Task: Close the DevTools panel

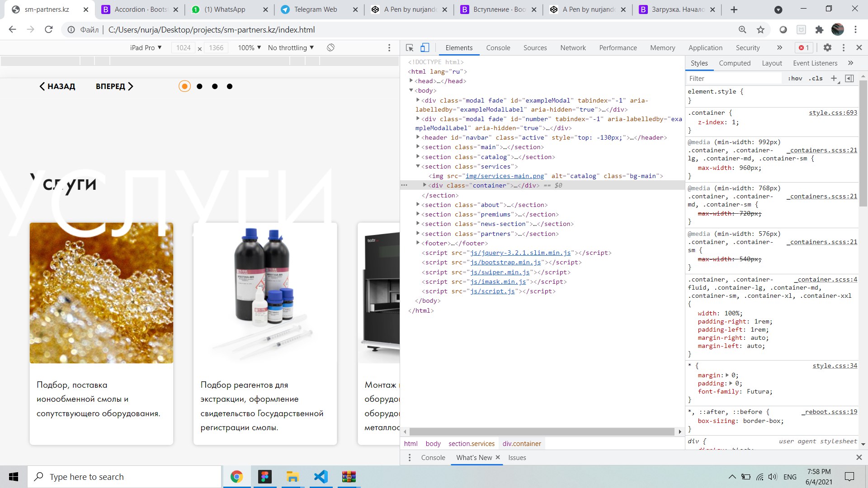Action: [x=859, y=47]
